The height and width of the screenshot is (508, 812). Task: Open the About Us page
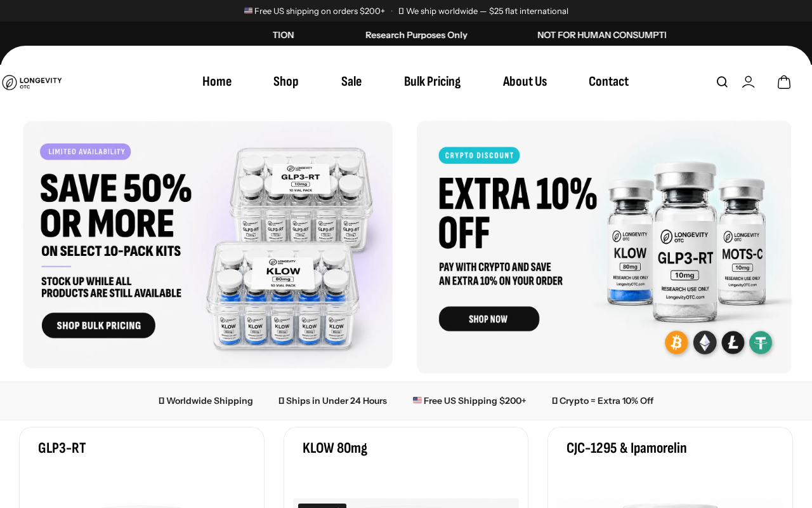tap(525, 81)
